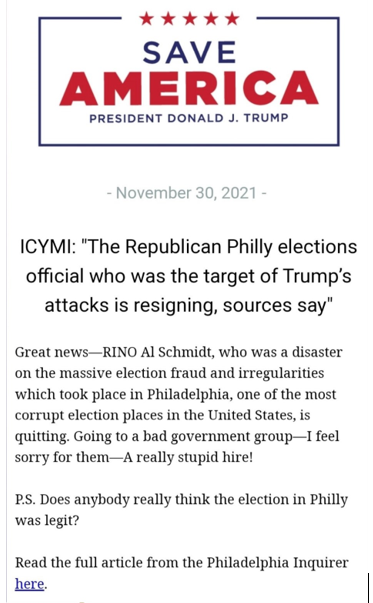Open the "here" link to the article

(x=29, y=584)
